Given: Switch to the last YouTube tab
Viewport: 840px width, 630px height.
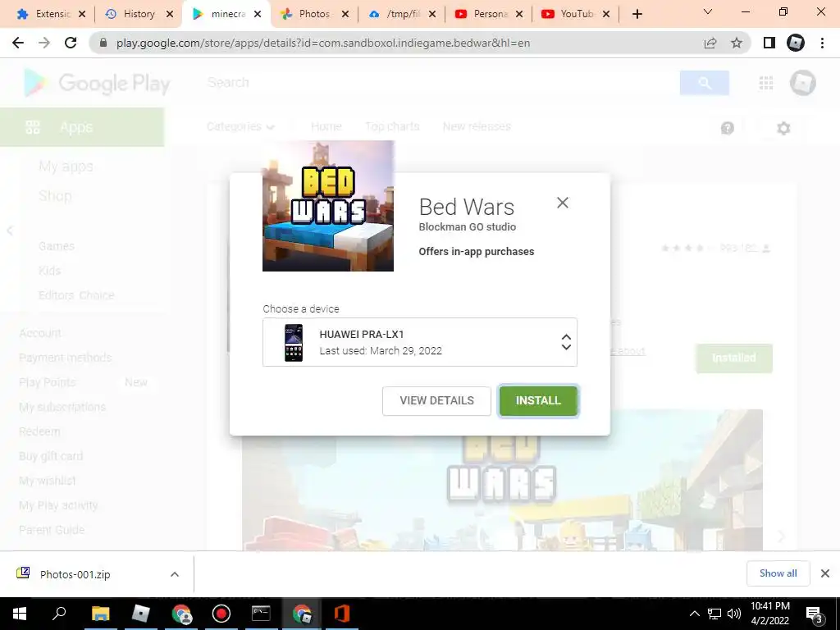Looking at the screenshot, I should 568,14.
